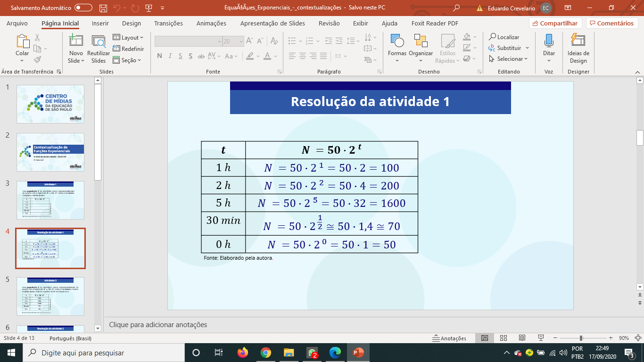This screenshot has width=644, height=362.
Task: Switch to the Revisão tab
Action: tap(329, 24)
